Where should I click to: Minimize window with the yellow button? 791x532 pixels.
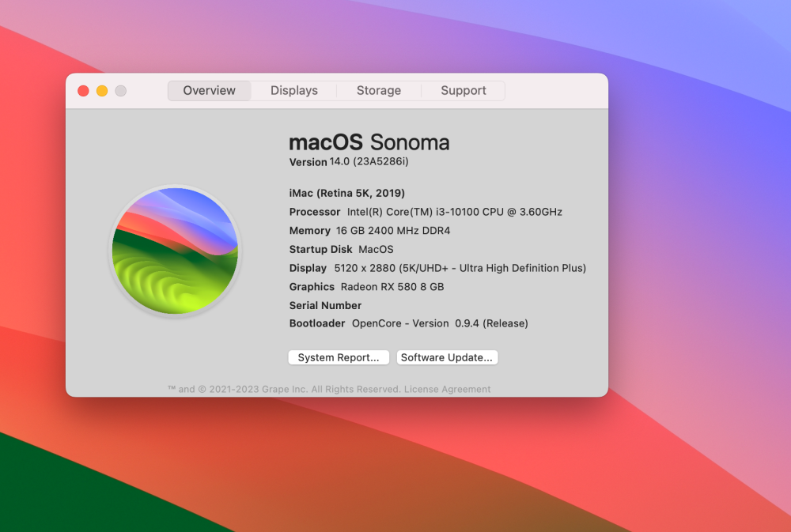[x=102, y=91]
